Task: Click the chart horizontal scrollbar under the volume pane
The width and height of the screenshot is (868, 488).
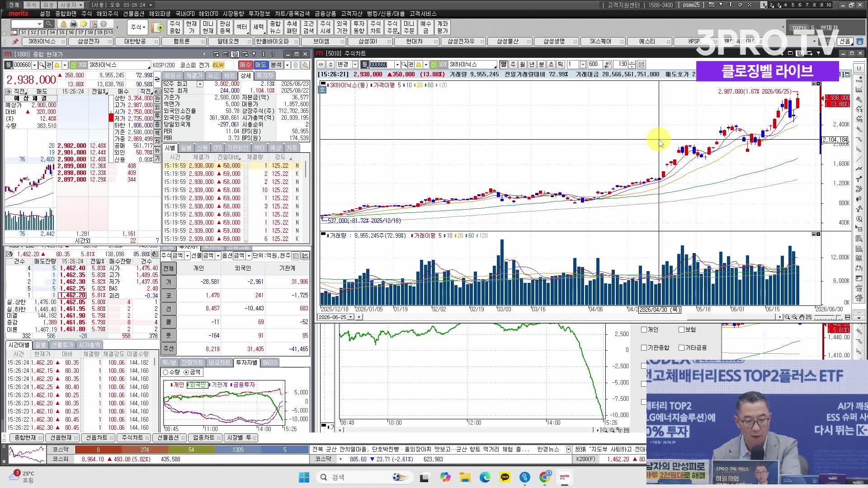Action: coord(569,317)
